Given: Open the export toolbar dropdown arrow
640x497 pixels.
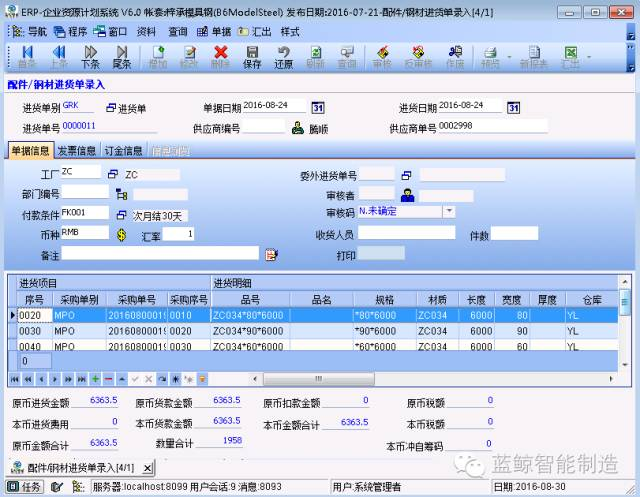Looking at the screenshot, I should click(x=589, y=57).
